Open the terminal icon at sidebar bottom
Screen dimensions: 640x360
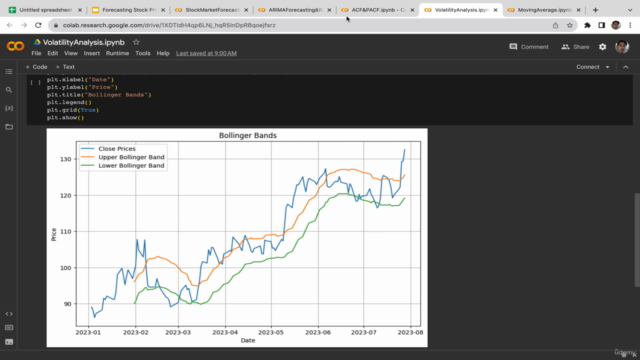tap(9, 342)
